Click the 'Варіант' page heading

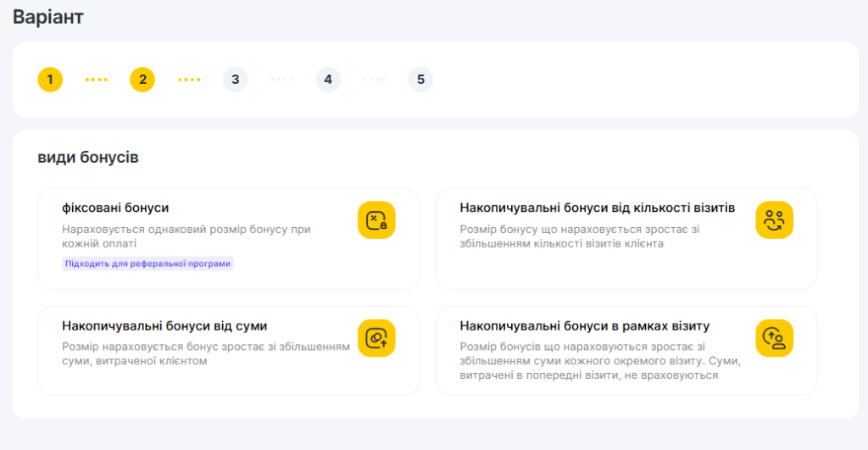click(48, 17)
